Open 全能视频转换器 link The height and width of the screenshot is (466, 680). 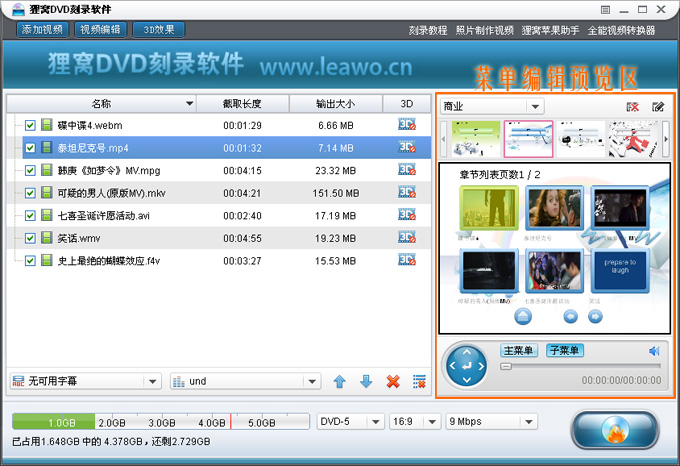(x=621, y=30)
